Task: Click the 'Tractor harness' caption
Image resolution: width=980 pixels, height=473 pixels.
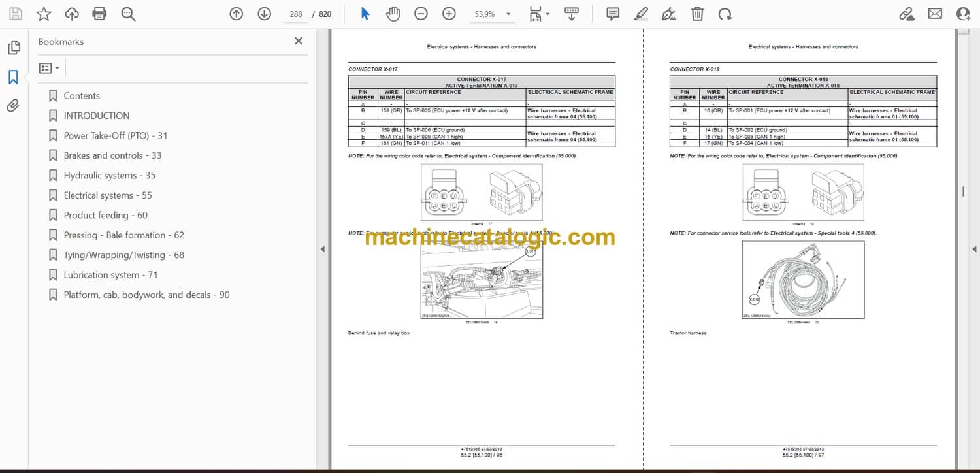Action: coord(688,333)
